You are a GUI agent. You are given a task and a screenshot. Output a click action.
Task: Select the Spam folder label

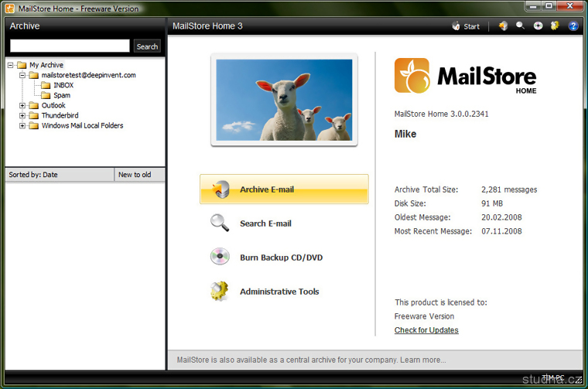coord(62,96)
